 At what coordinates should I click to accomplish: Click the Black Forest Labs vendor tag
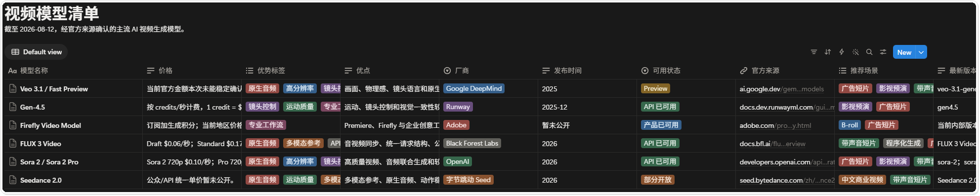(472, 143)
